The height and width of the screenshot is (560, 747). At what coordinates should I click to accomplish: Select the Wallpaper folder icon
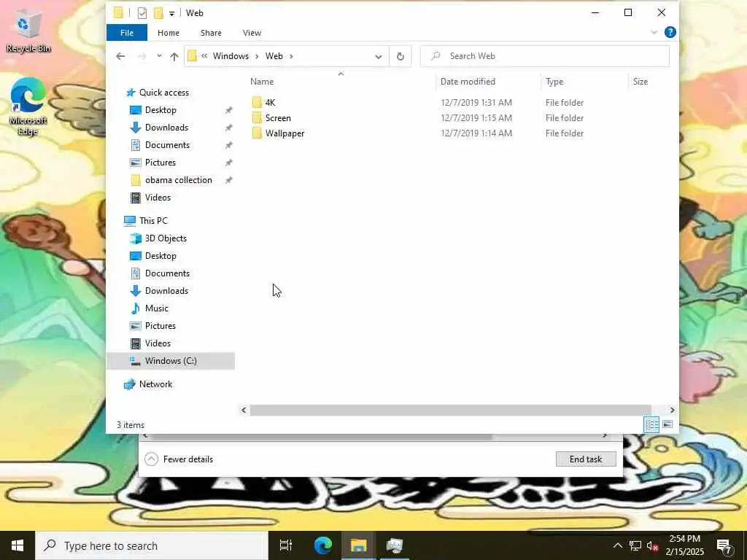click(257, 133)
